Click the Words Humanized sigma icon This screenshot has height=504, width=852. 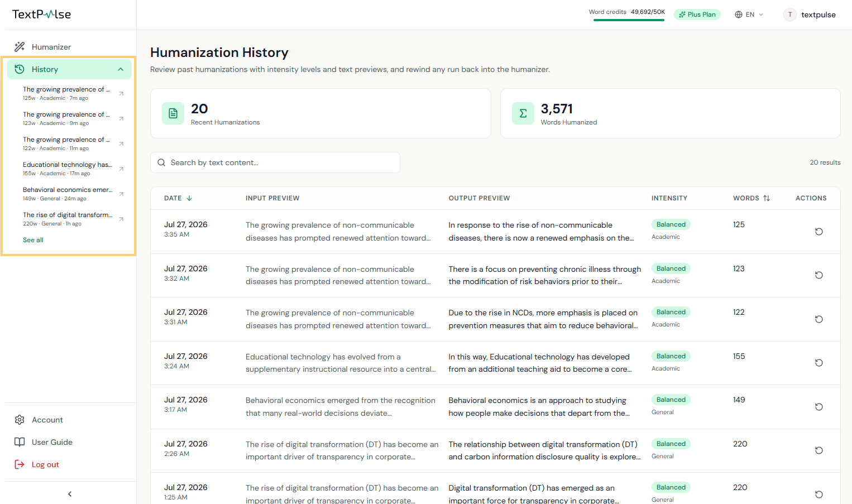pyautogui.click(x=523, y=113)
